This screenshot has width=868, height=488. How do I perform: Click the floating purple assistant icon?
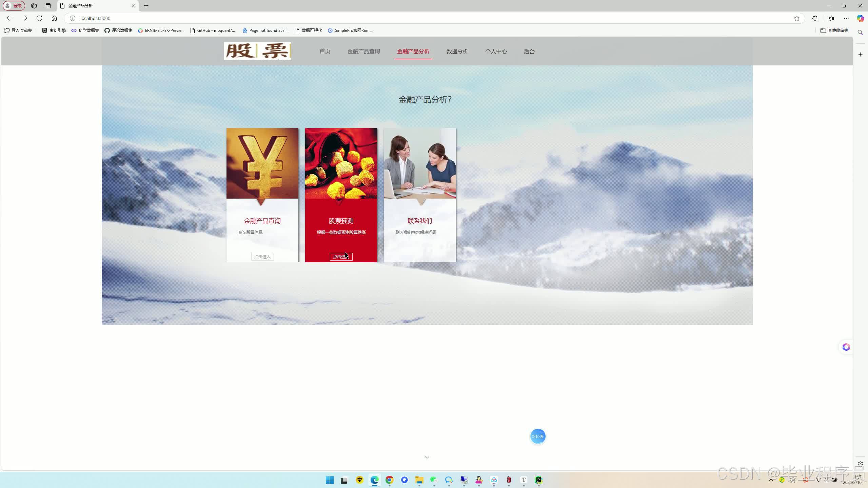point(846,347)
